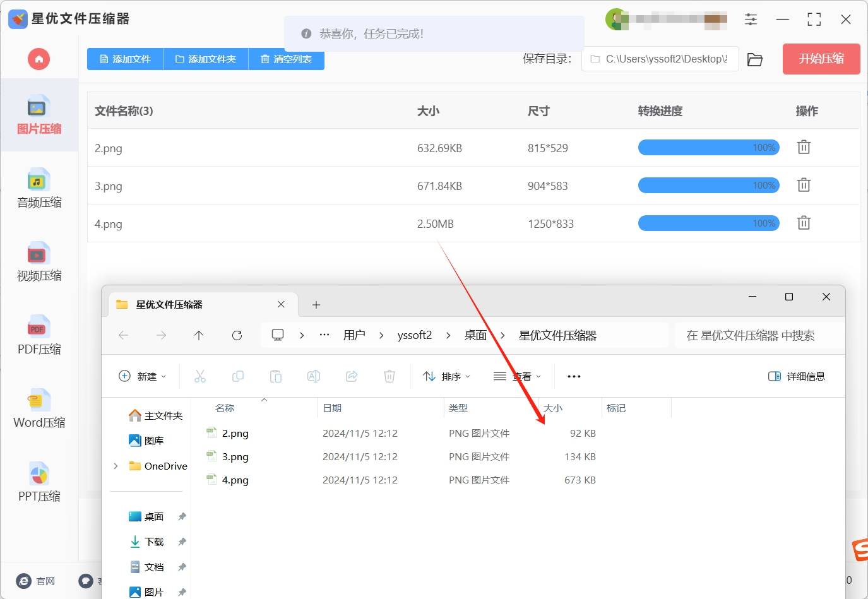Image resolution: width=868 pixels, height=599 pixels.
Task: Click 开始压缩 start compression button
Action: pos(821,59)
